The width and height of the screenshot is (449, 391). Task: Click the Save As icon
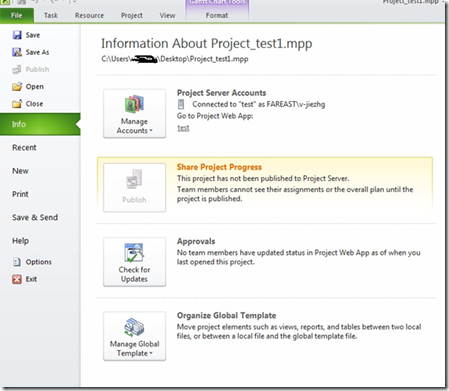17,52
